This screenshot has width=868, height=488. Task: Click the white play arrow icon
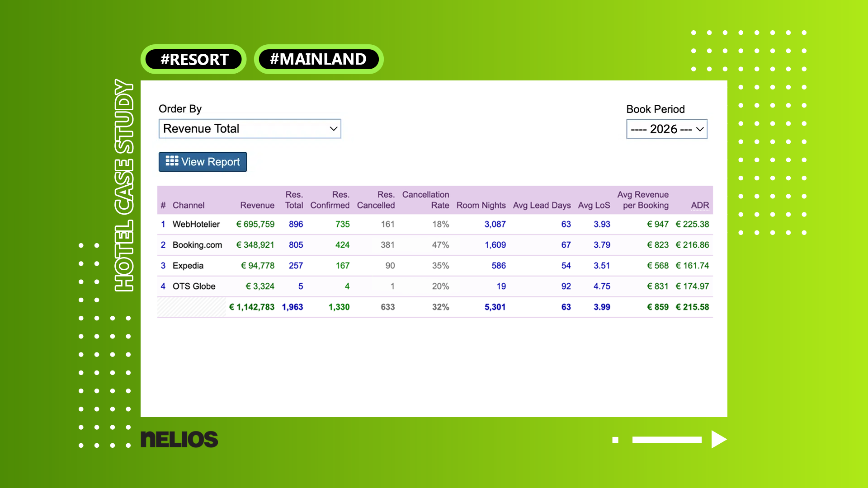tap(719, 439)
